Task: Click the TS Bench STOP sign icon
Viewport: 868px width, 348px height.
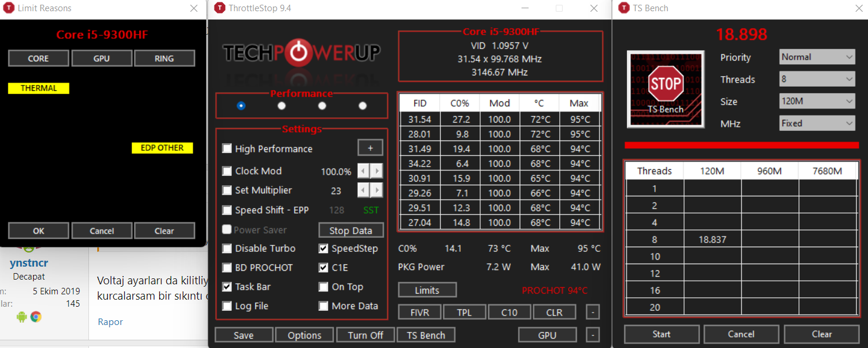Action: pos(666,88)
